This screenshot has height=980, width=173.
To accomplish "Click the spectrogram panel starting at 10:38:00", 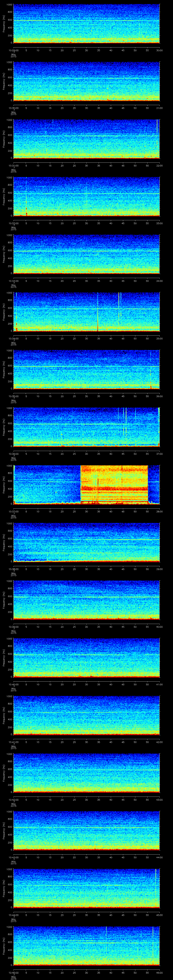I will pos(86,543).
